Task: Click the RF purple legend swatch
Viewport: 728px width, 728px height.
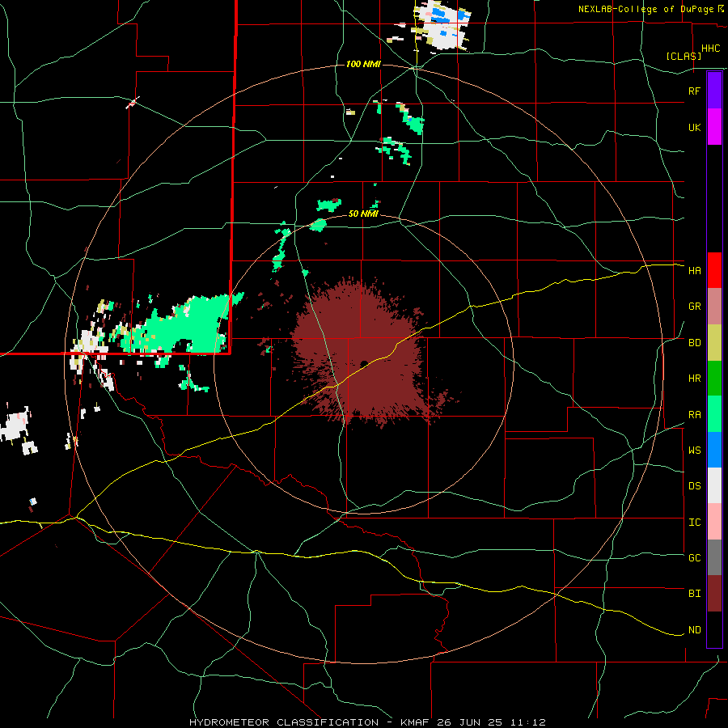Action: click(x=714, y=91)
